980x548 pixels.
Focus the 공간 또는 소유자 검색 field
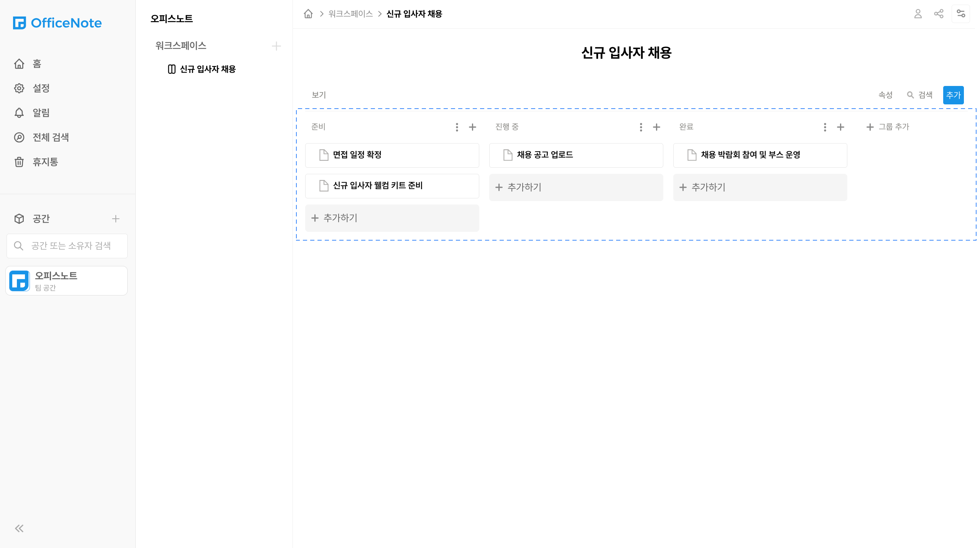coord(71,246)
